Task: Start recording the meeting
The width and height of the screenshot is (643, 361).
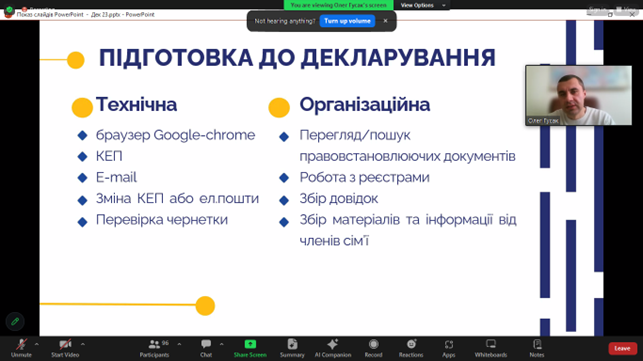Action: 373,348
